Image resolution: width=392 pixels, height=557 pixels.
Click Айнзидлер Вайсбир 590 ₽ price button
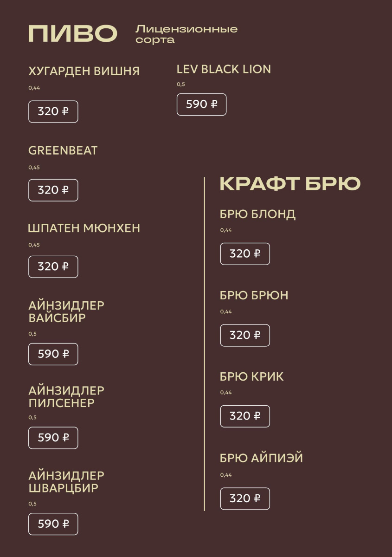(x=53, y=354)
